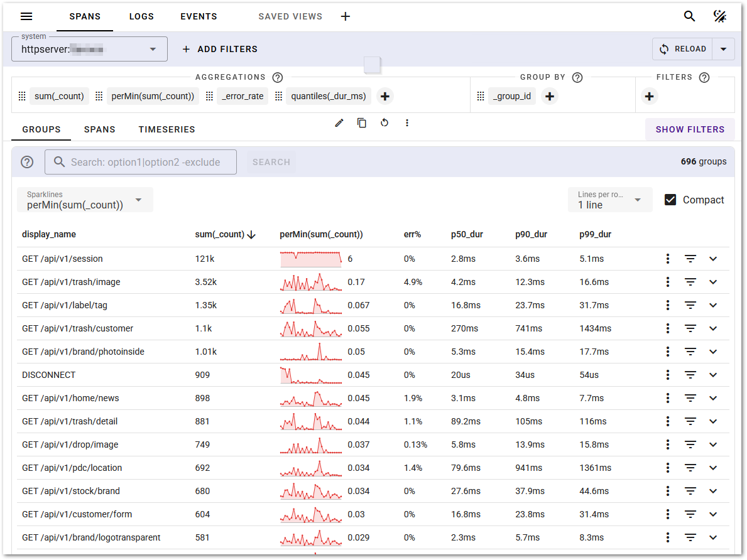Switch to the Timeseries tab
Image resolution: width=747 pixels, height=560 pixels.
166,129
